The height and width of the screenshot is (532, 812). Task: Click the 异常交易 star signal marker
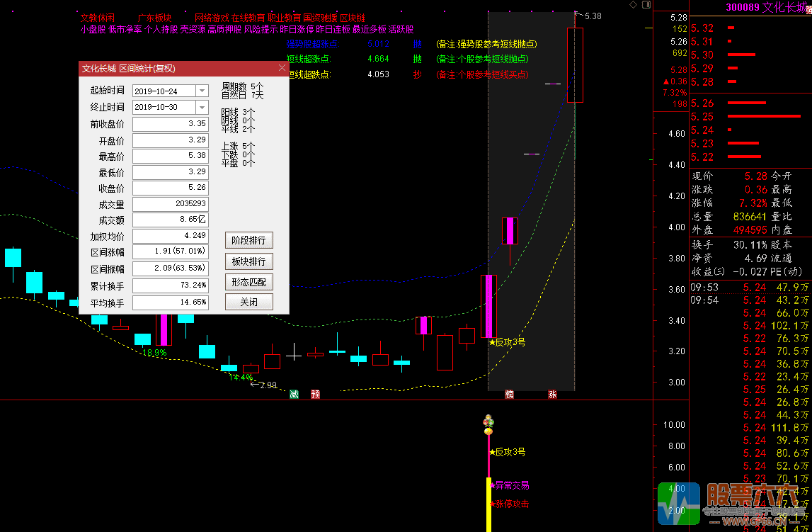(x=509, y=485)
